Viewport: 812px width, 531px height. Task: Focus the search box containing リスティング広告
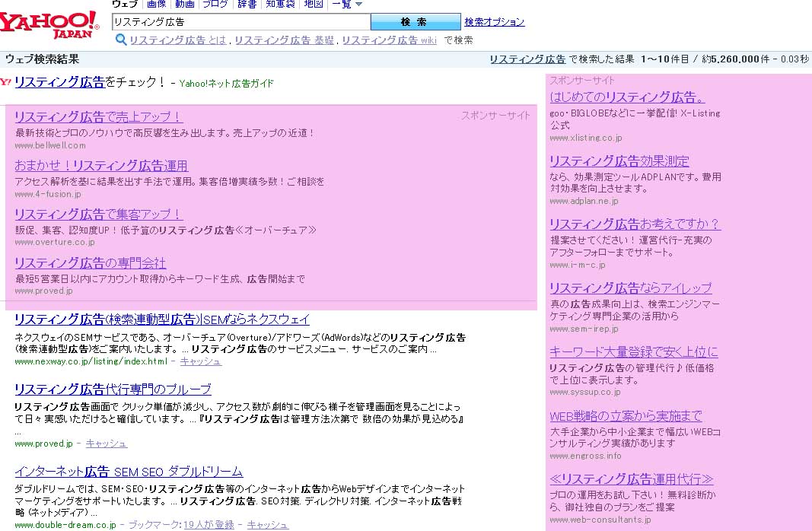pyautogui.click(x=241, y=22)
